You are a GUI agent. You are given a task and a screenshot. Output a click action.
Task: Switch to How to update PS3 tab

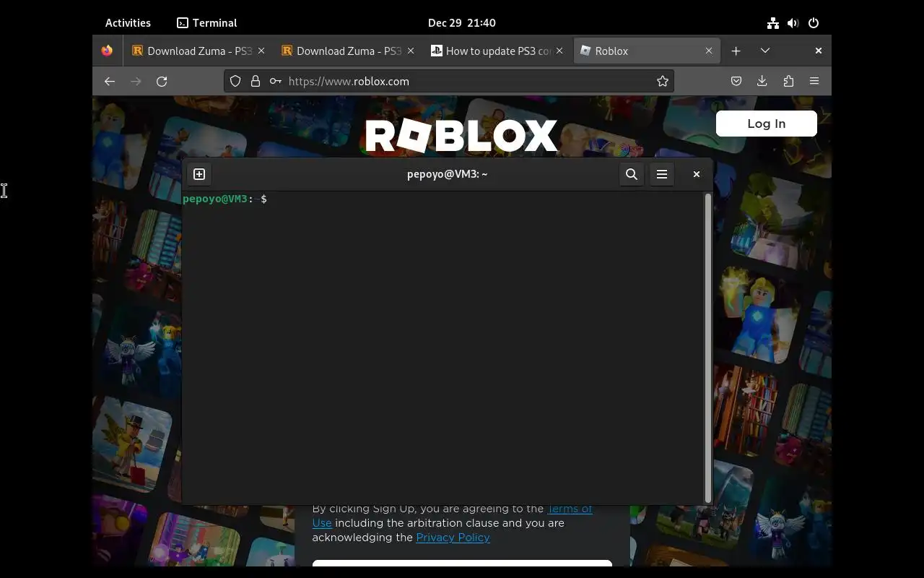(498, 51)
